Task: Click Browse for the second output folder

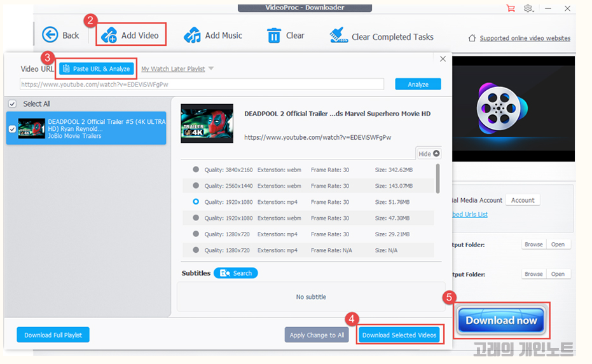Action: (x=533, y=274)
